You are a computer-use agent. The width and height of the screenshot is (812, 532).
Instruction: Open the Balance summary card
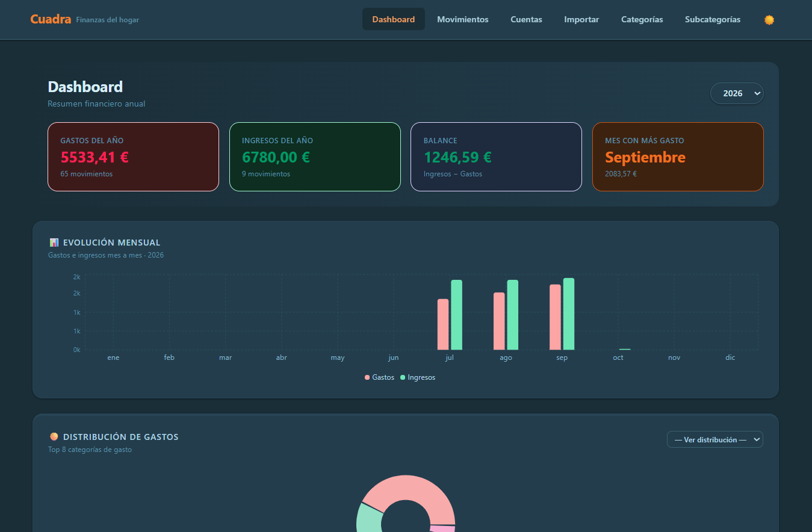click(x=496, y=156)
